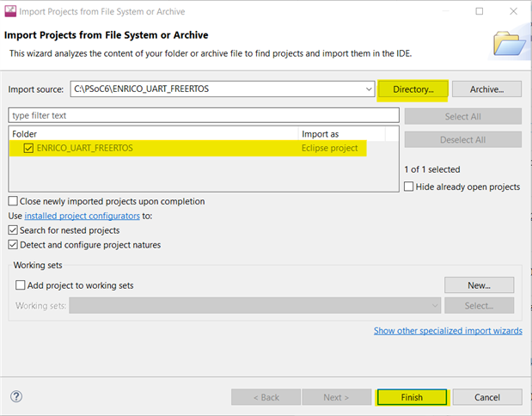Click the Directory... browse button
Image resolution: width=532 pixels, height=416 pixels.
(412, 89)
